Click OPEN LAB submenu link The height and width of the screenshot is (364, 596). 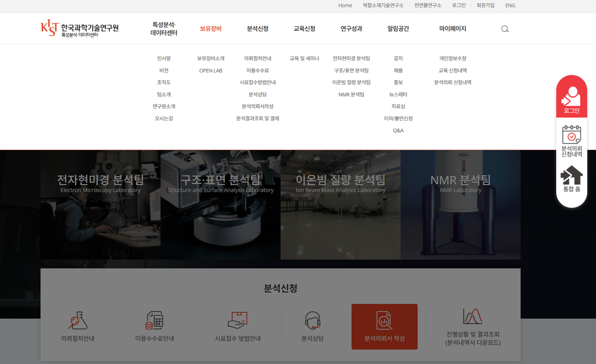tap(211, 71)
